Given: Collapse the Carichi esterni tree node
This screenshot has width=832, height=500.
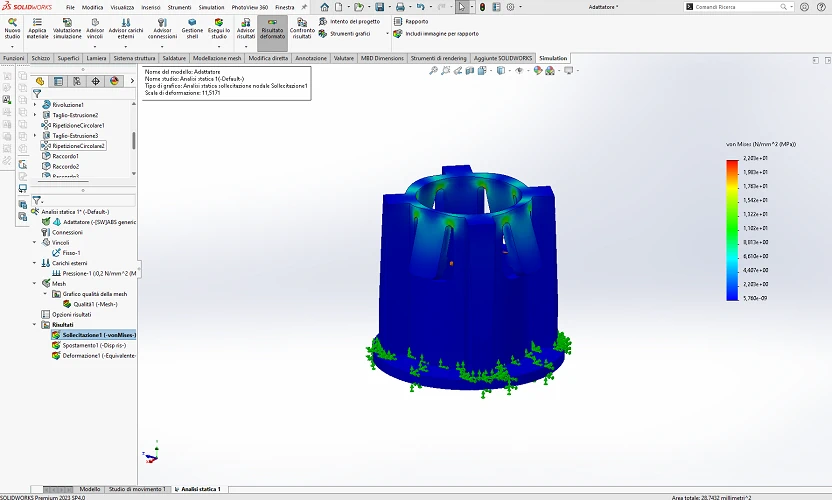Looking at the screenshot, I should pos(35,263).
